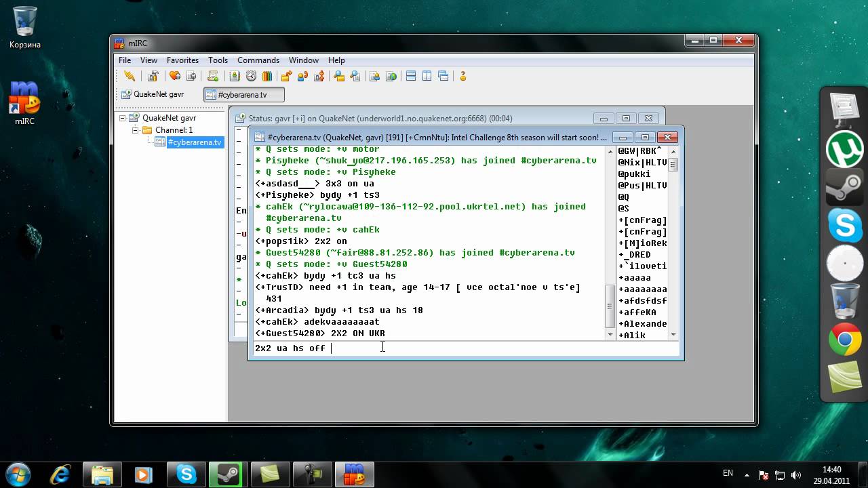868x488 pixels.
Task: Collapse the Channel:1 tree folder
Action: 135,130
